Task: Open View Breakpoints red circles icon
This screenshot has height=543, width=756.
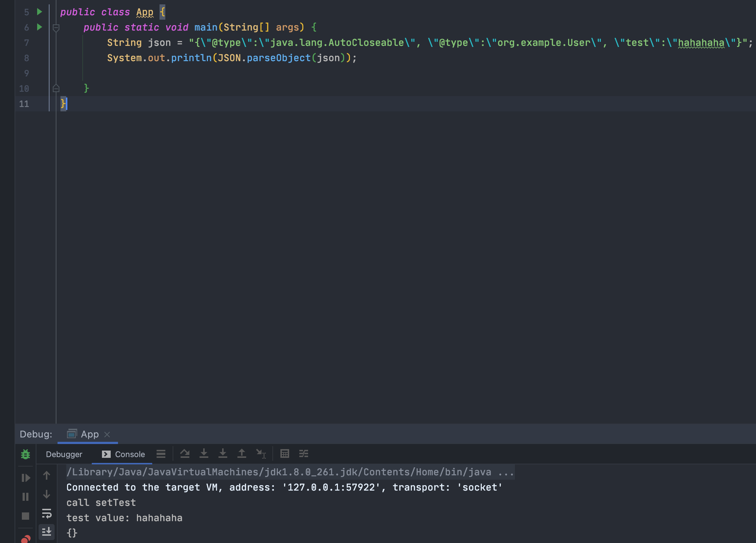Action: (x=25, y=539)
